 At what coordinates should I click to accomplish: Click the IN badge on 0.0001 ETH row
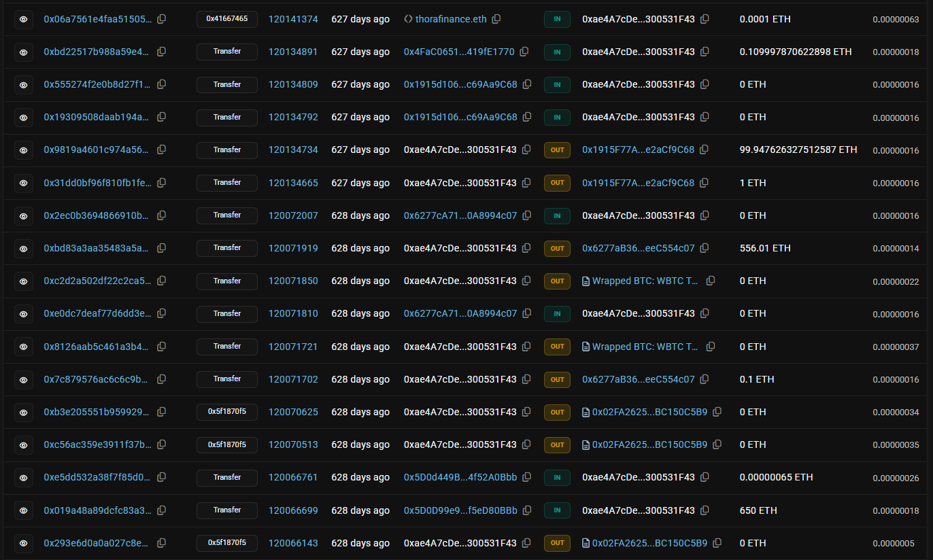coord(557,19)
